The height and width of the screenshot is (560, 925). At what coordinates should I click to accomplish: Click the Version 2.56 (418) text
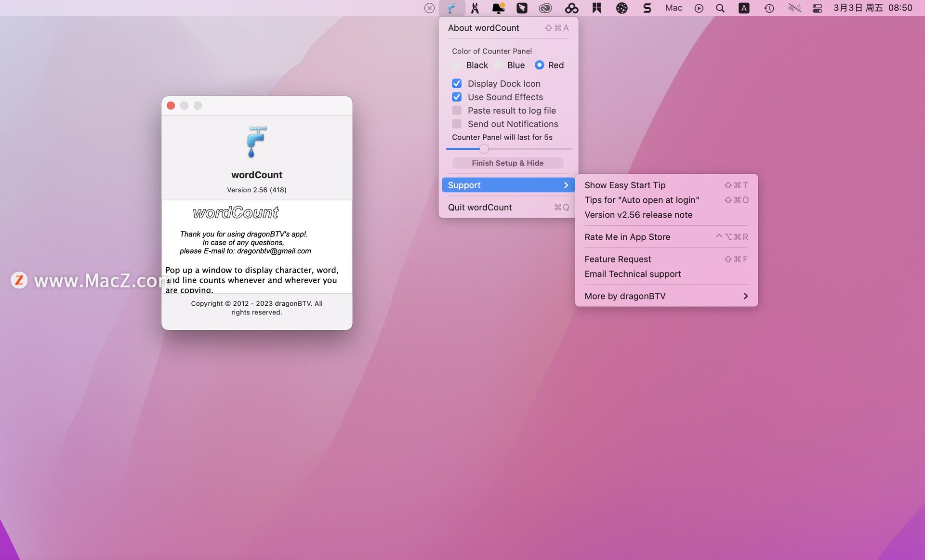[257, 190]
